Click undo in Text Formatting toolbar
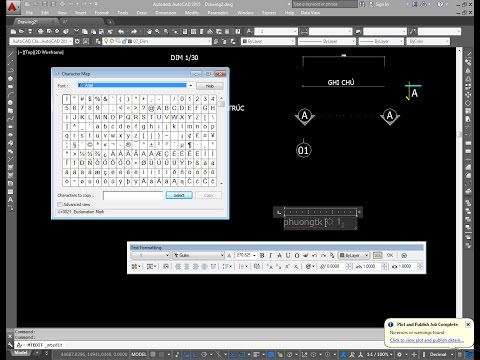480x360 pixels. coord(314,256)
